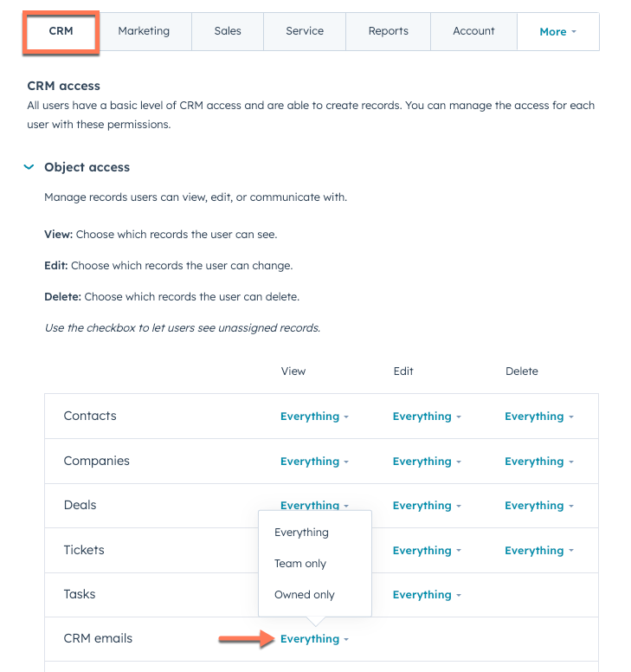
Task: Open Deals Edit permission dropdown
Action: [427, 506]
